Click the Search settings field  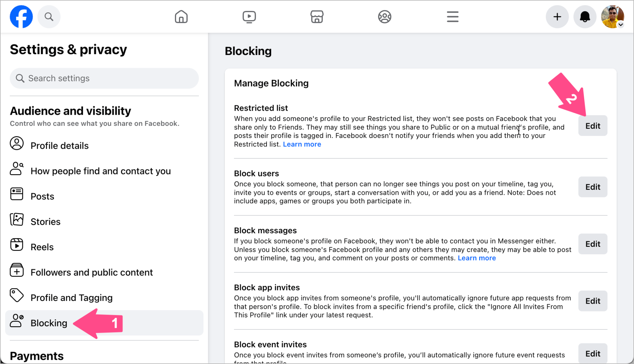tap(104, 78)
